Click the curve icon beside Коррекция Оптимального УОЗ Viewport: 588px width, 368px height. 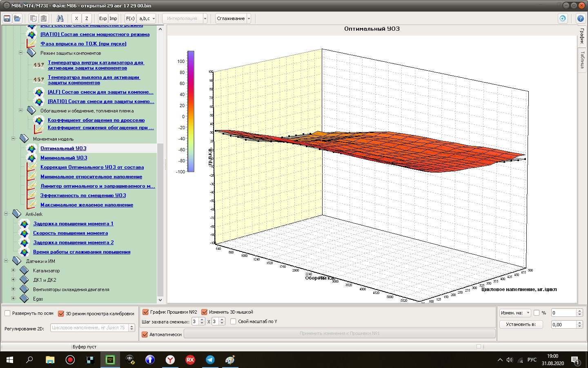click(32, 167)
